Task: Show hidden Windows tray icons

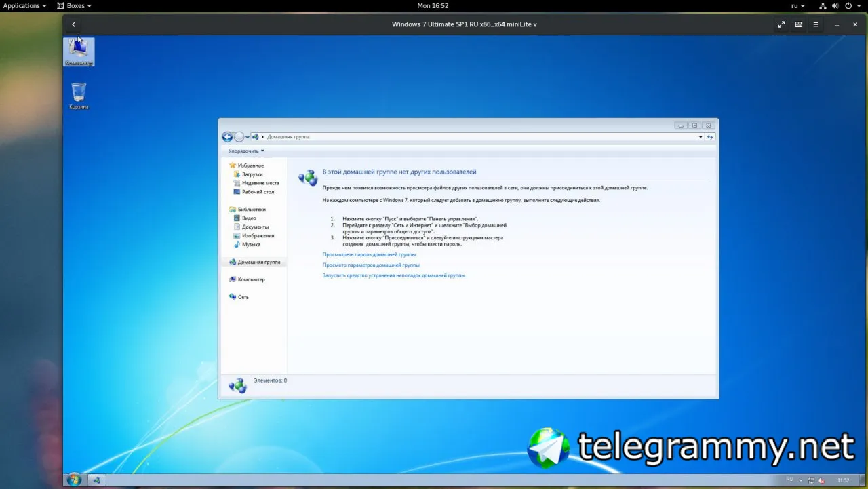Action: (801, 480)
